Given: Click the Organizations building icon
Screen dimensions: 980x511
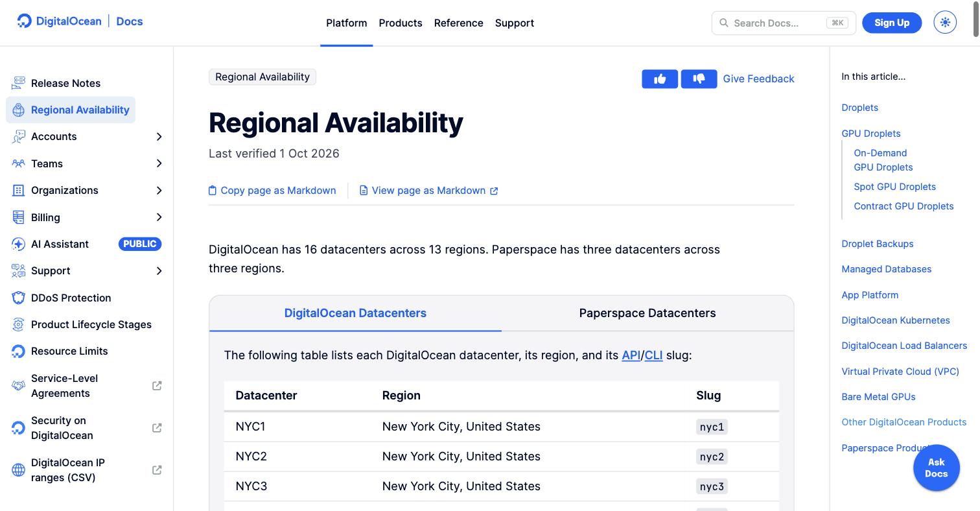Looking at the screenshot, I should [18, 191].
